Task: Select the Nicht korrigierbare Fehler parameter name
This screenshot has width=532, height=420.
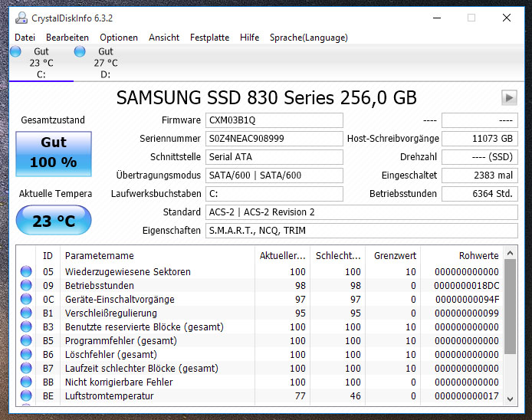Action: tap(119, 382)
